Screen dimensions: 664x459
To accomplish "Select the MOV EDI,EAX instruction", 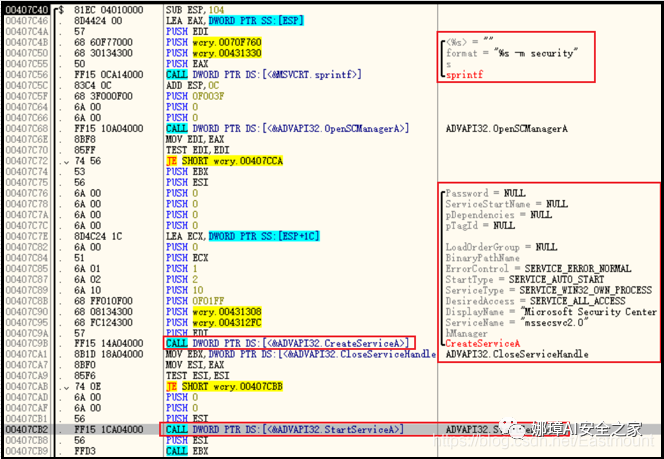I will point(195,139).
